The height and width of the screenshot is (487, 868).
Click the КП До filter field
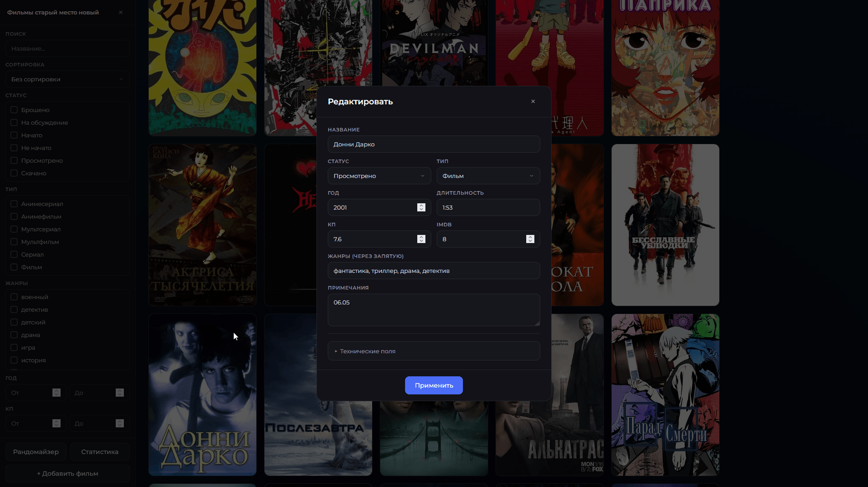click(99, 423)
